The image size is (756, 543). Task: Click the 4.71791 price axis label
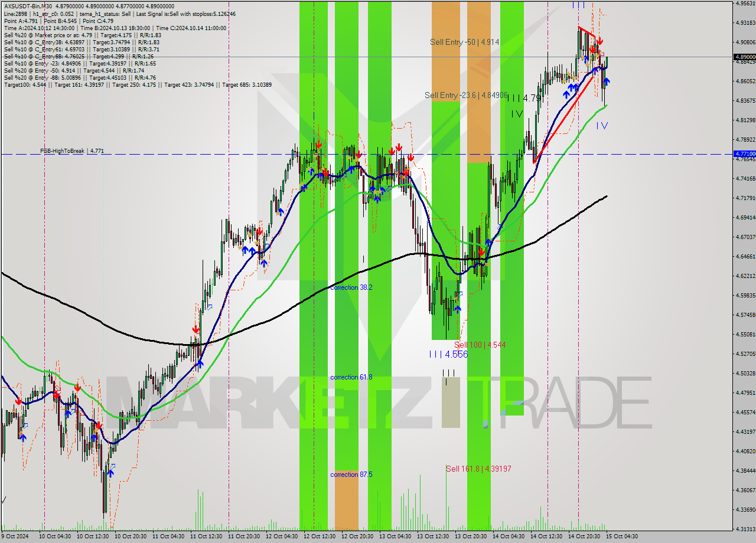(x=745, y=198)
